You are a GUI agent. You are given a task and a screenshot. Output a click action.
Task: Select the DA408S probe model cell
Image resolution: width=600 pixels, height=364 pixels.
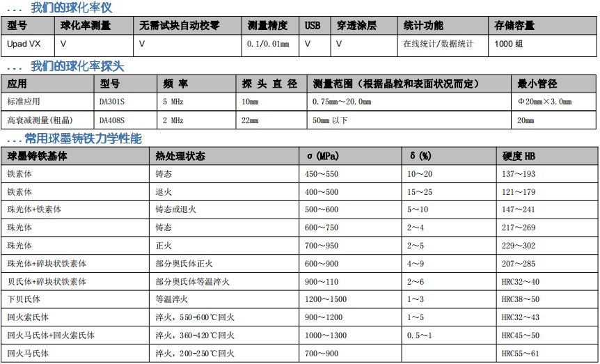pos(113,120)
